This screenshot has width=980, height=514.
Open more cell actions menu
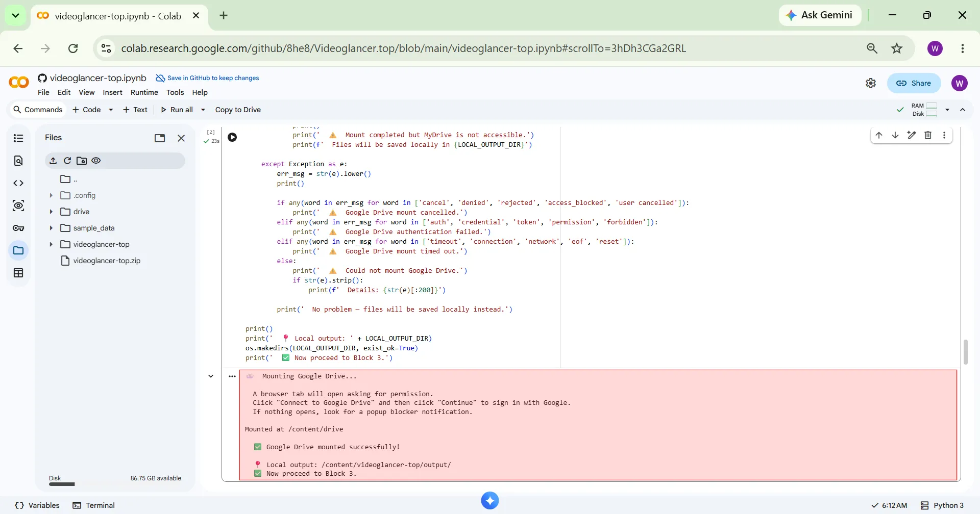click(944, 135)
